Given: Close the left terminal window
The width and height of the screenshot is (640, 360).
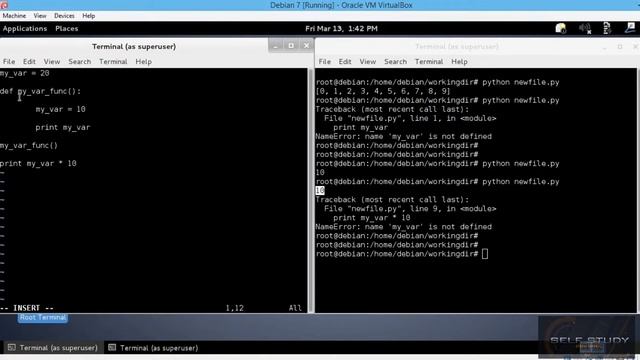Looking at the screenshot, I should coord(306,46).
